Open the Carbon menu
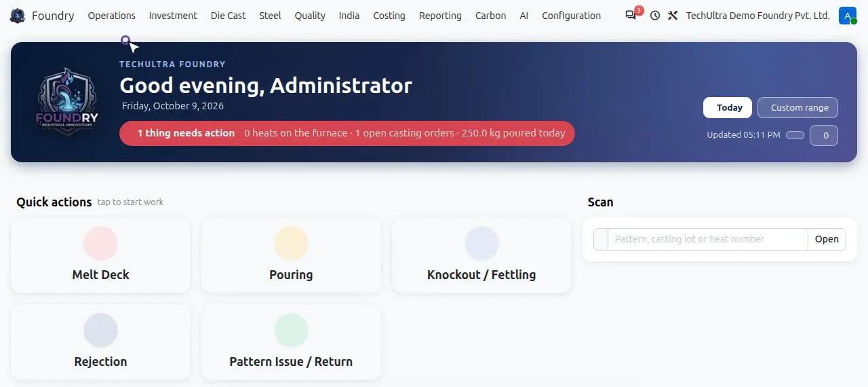 point(491,15)
